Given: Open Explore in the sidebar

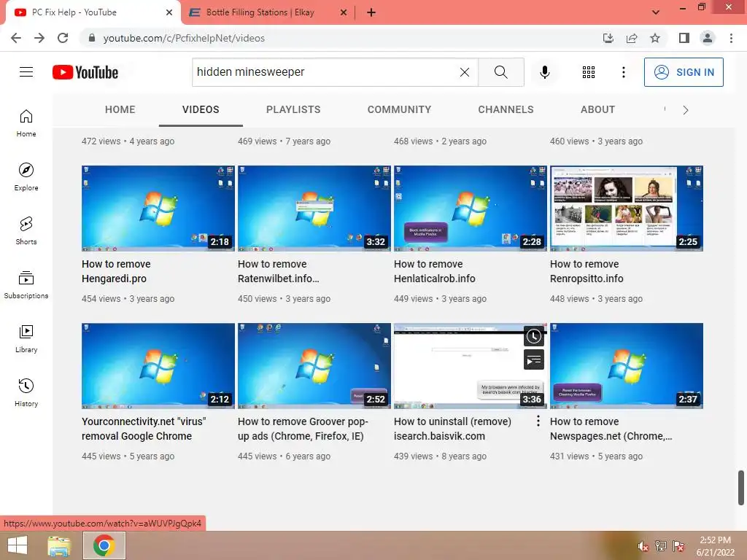Looking at the screenshot, I should click(26, 177).
